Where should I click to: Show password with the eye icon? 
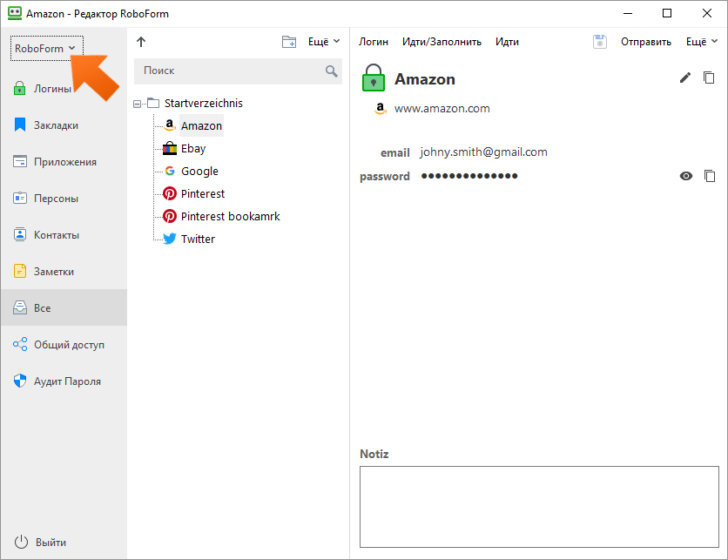click(685, 176)
